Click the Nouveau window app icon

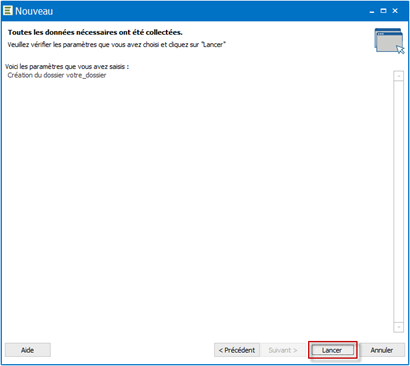click(7, 11)
